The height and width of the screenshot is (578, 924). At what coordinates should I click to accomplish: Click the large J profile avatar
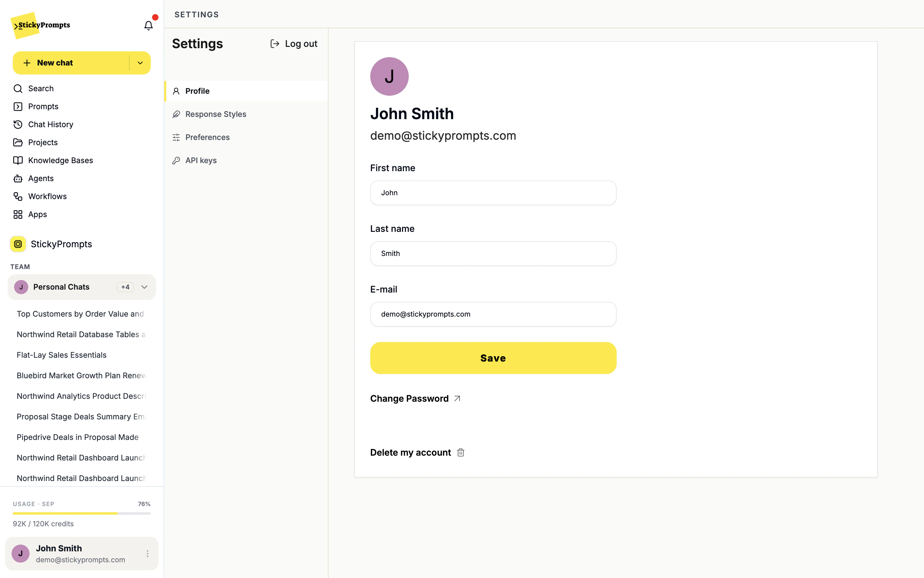click(x=389, y=76)
